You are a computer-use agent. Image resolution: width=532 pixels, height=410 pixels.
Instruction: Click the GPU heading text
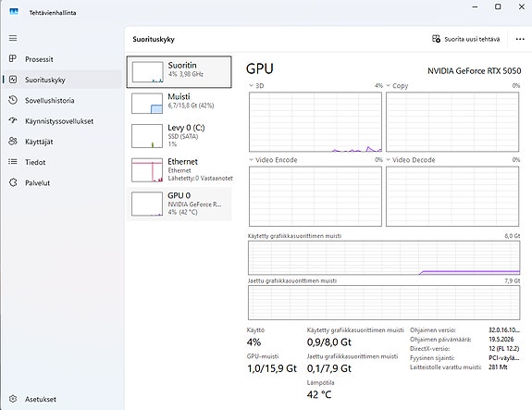tap(260, 68)
